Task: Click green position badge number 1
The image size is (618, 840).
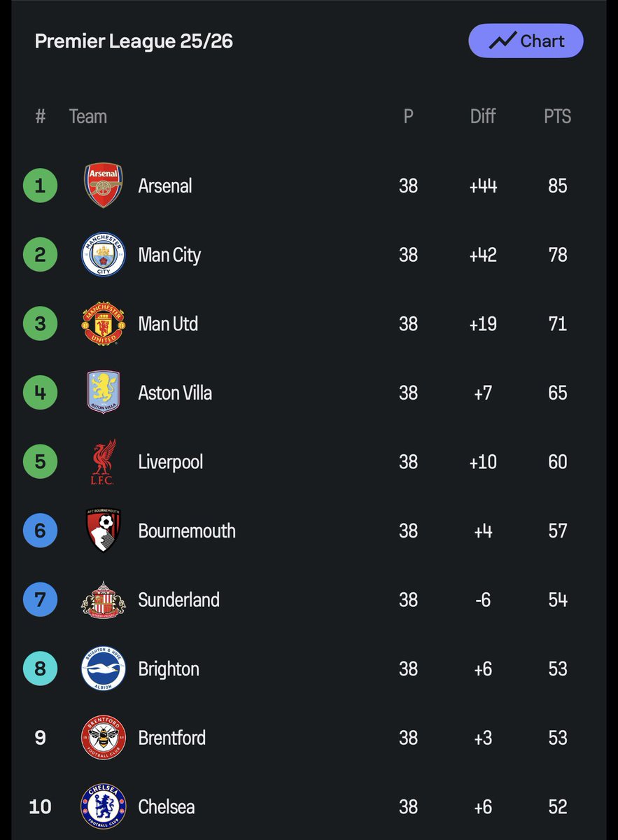Action: 40,185
